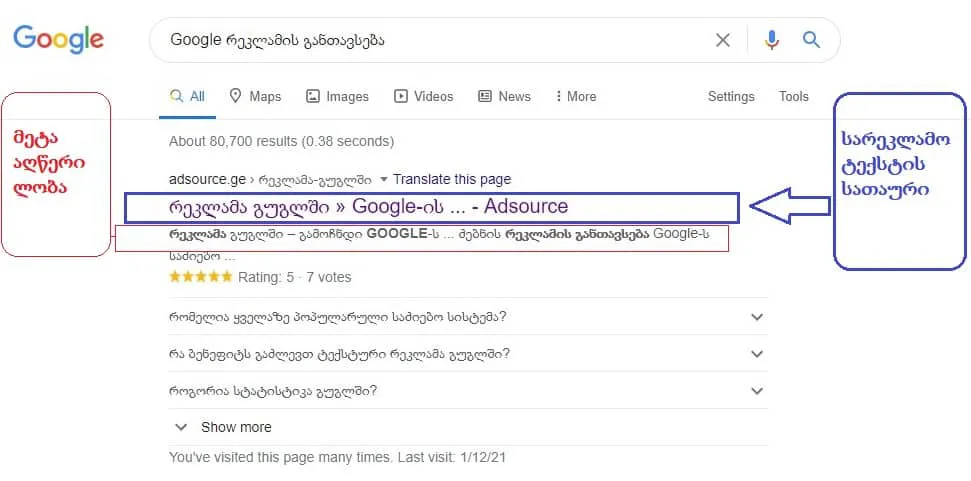Switch to Images tab
The width and height of the screenshot is (971, 481).
(x=337, y=97)
